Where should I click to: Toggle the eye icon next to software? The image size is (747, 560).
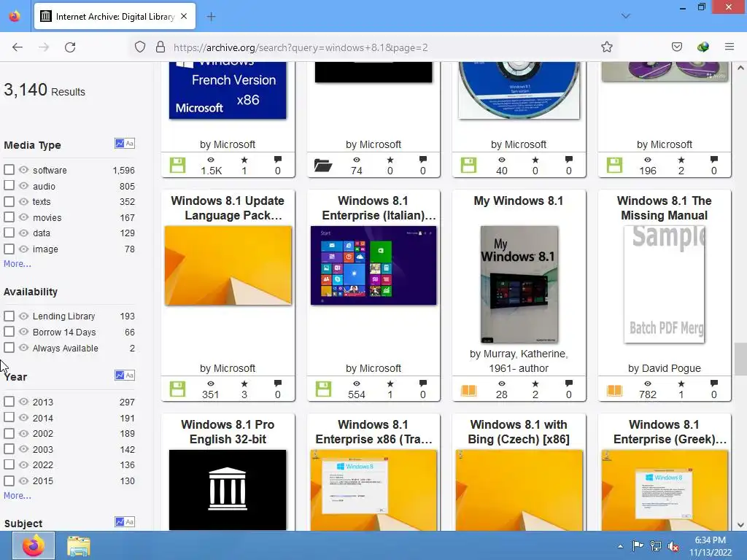(x=23, y=169)
